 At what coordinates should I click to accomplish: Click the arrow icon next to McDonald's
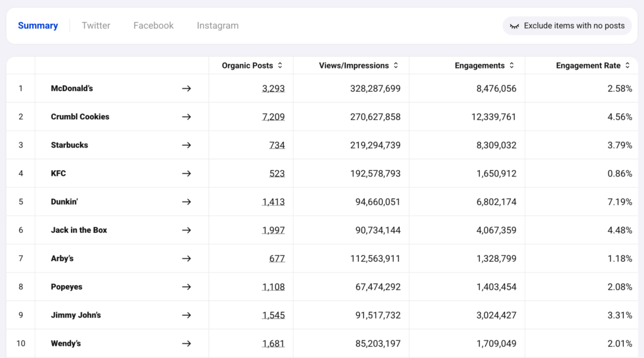click(186, 89)
